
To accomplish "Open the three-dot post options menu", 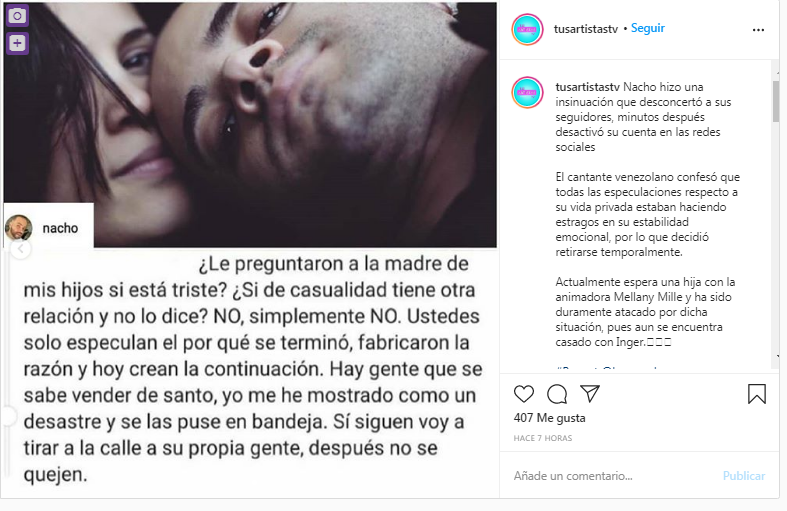I will [x=758, y=30].
